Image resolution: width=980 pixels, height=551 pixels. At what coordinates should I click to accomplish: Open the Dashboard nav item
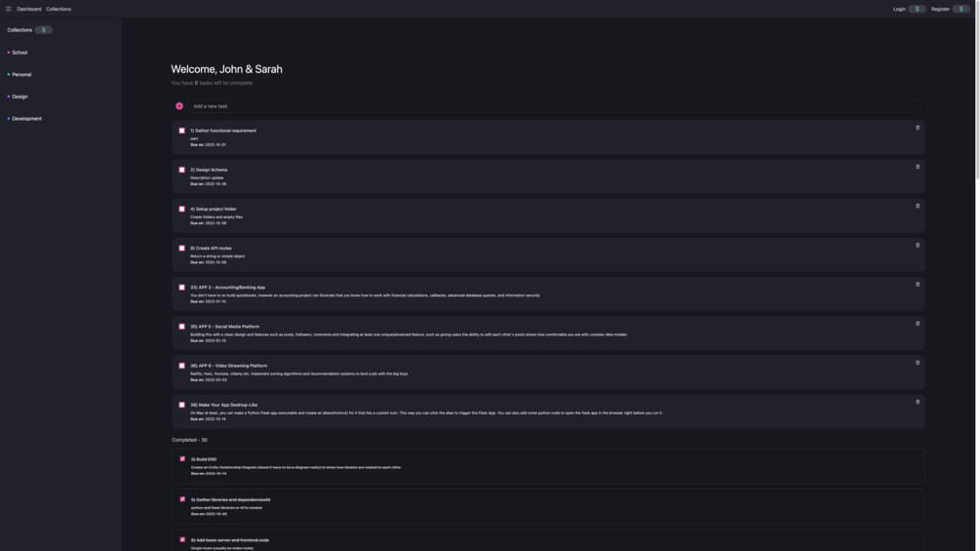pos(29,9)
